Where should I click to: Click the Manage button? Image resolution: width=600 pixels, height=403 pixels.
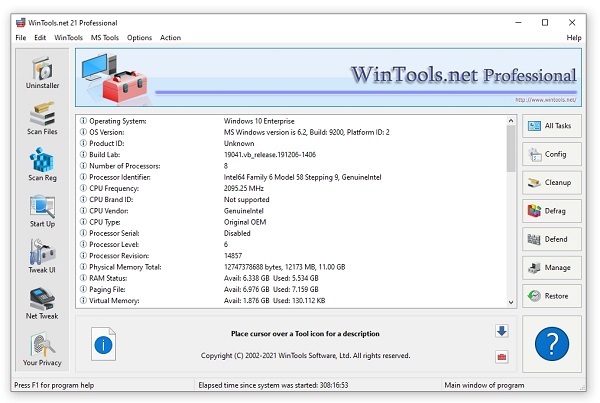551,268
